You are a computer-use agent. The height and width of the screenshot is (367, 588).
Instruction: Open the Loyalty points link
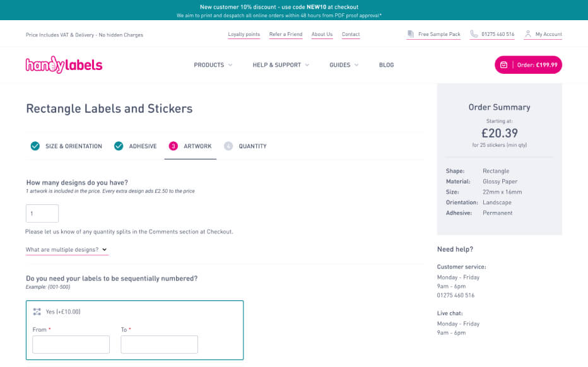tap(244, 34)
